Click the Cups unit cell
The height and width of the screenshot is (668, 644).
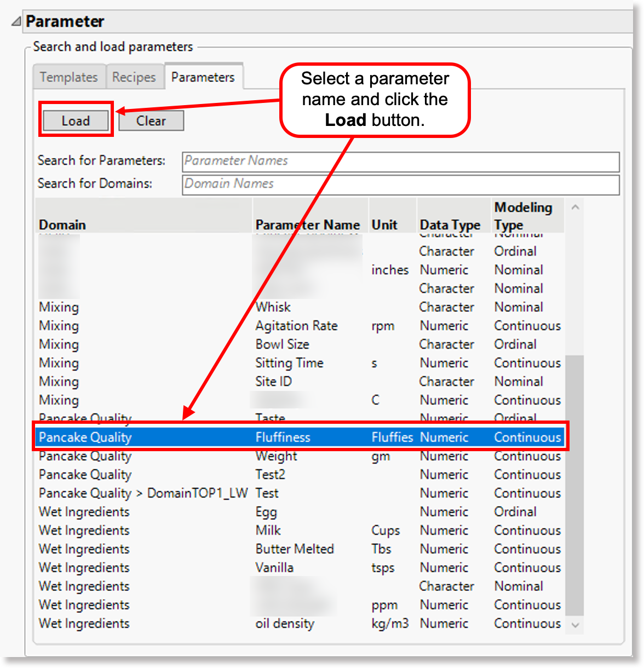[386, 531]
